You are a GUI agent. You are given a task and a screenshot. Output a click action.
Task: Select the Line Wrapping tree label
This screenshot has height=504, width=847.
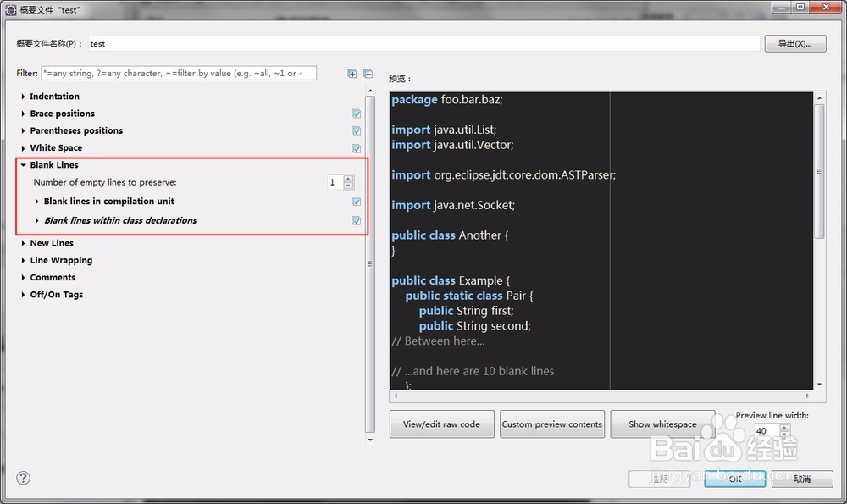(61, 260)
